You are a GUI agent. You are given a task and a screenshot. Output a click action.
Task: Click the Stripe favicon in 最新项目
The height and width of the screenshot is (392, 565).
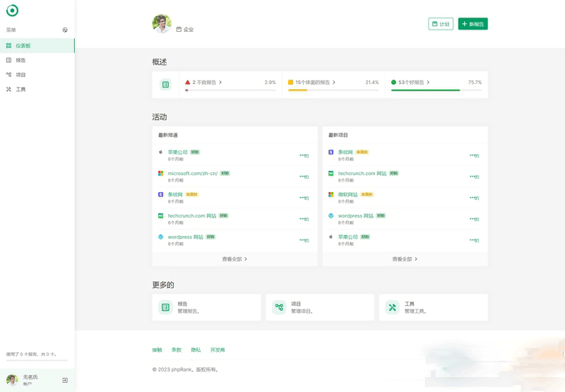(331, 152)
